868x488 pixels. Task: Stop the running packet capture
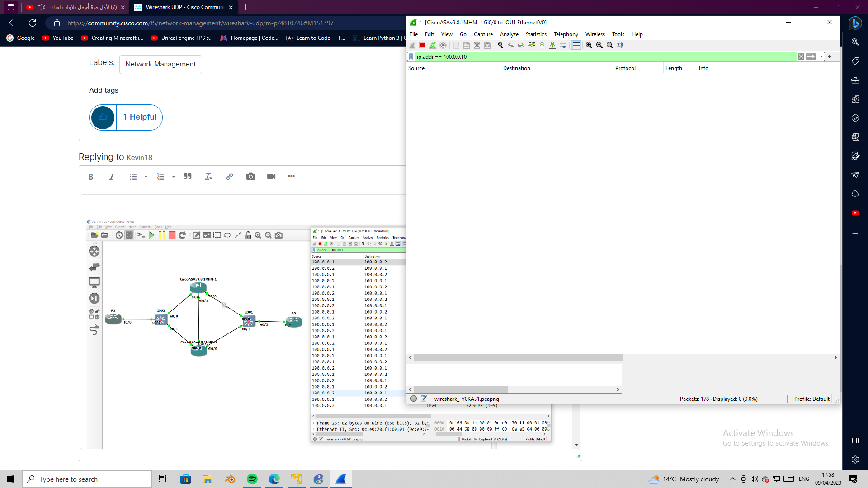[422, 45]
